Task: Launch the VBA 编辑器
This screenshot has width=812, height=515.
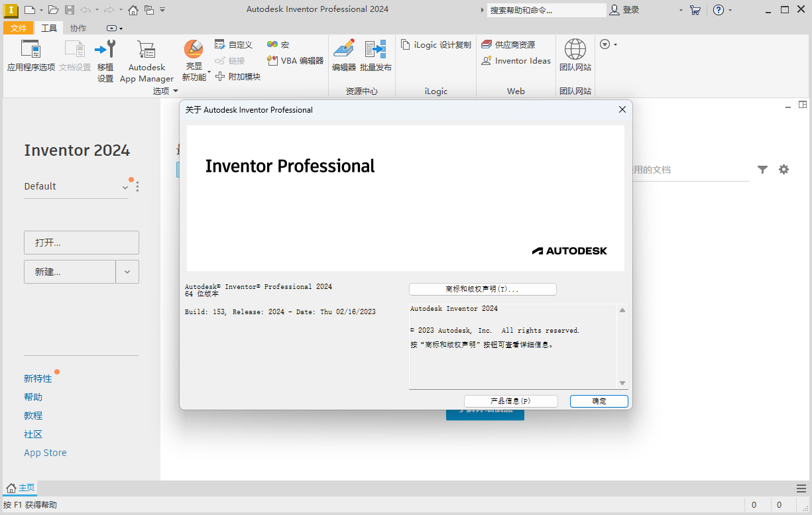Action: (x=295, y=60)
